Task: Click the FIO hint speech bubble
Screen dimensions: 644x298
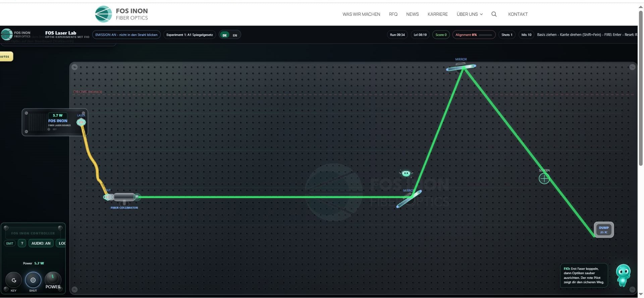Action: point(584,276)
